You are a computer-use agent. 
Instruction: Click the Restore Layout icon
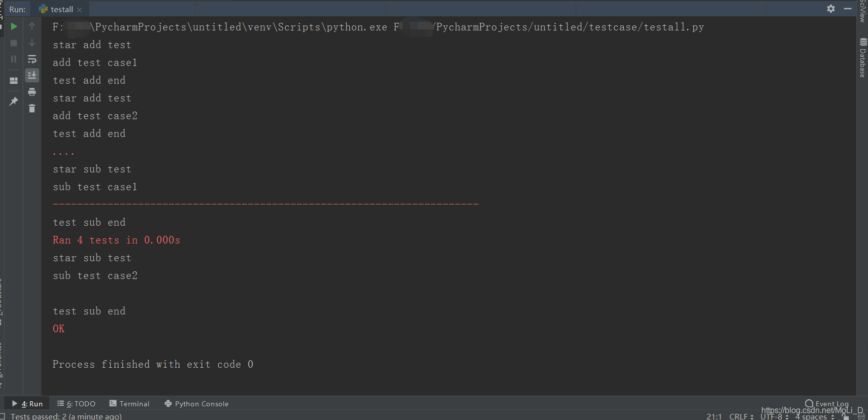click(14, 81)
